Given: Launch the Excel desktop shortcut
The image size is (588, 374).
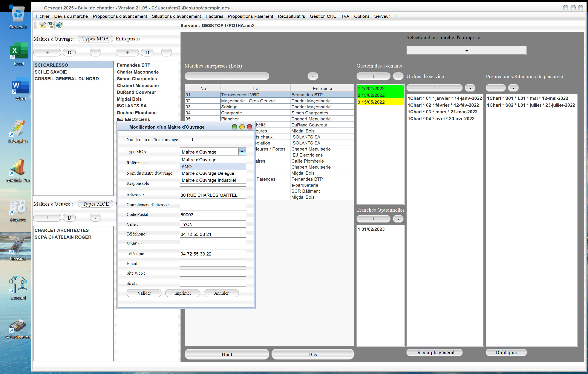Looking at the screenshot, I should (19, 54).
